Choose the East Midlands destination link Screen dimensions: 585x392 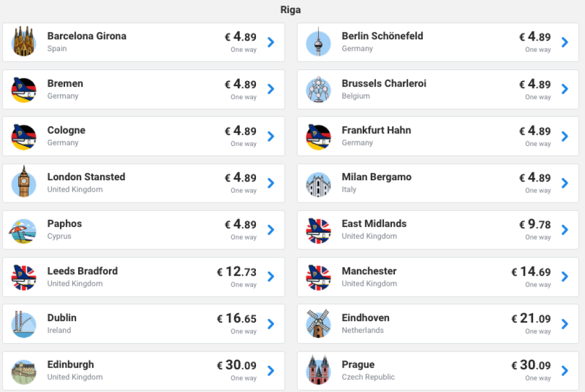[374, 224]
